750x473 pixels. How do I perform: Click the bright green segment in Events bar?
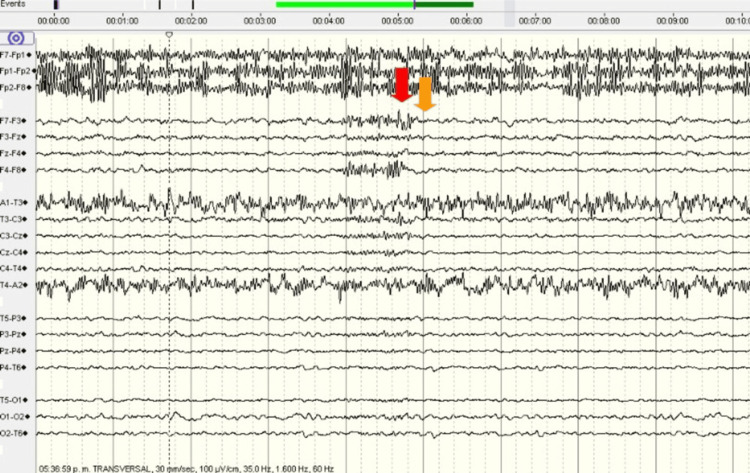[x=345, y=5]
